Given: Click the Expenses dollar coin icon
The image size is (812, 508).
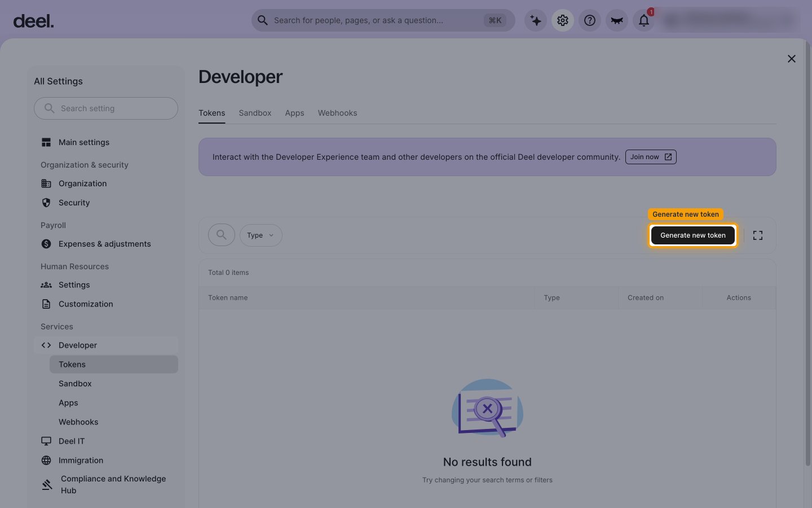Looking at the screenshot, I should pos(46,244).
